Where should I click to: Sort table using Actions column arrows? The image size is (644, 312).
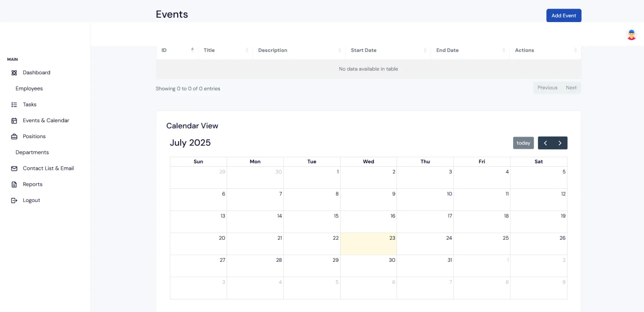[576, 50]
